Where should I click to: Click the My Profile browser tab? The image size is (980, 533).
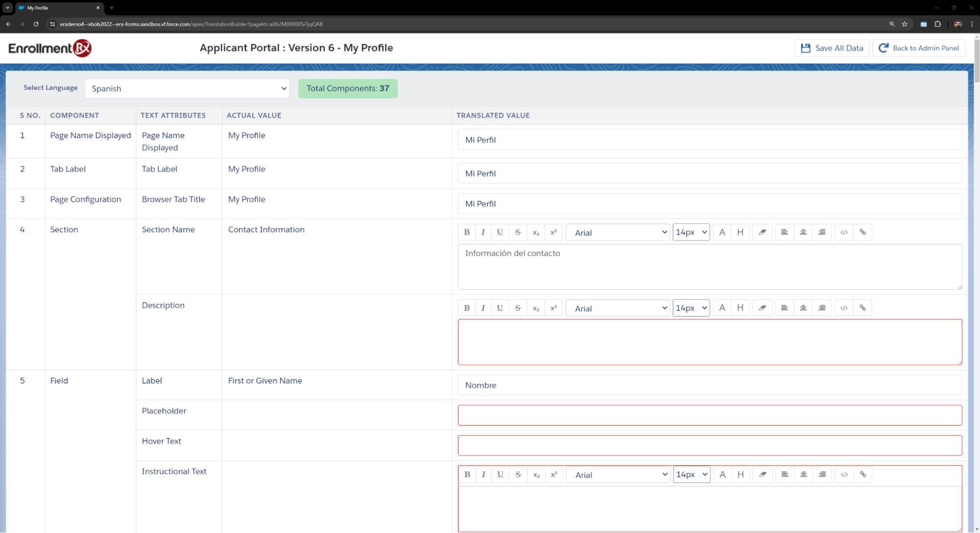coord(54,8)
